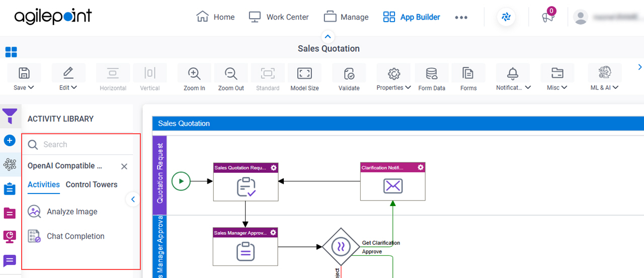Open the Manage menu

tap(346, 17)
